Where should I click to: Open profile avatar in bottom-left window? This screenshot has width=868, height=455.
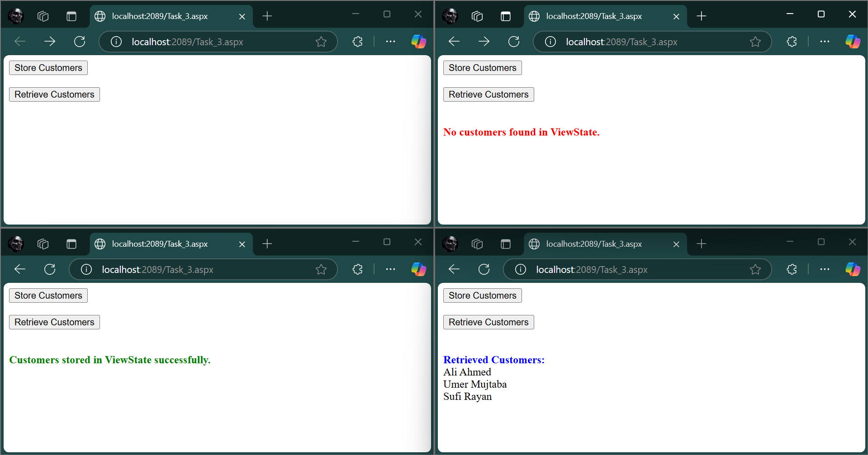[x=16, y=244]
